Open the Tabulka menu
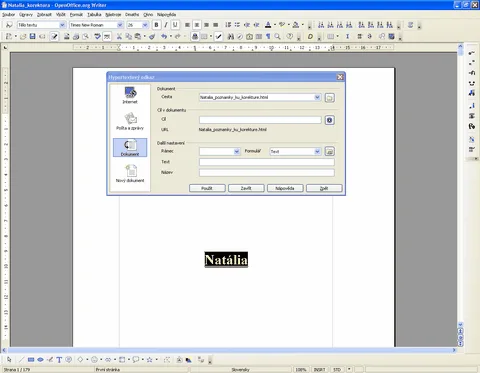The height and width of the screenshot is (373, 480). pyautogui.click(x=94, y=15)
